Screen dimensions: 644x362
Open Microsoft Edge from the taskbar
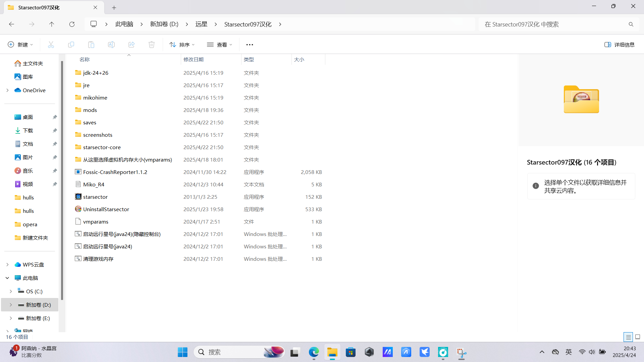314,352
